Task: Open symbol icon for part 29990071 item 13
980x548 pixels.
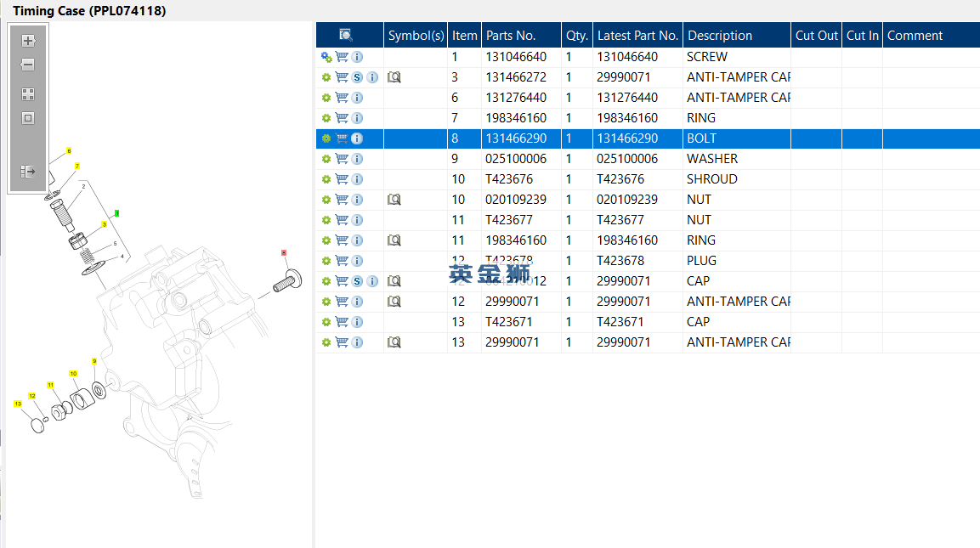Action: (394, 342)
